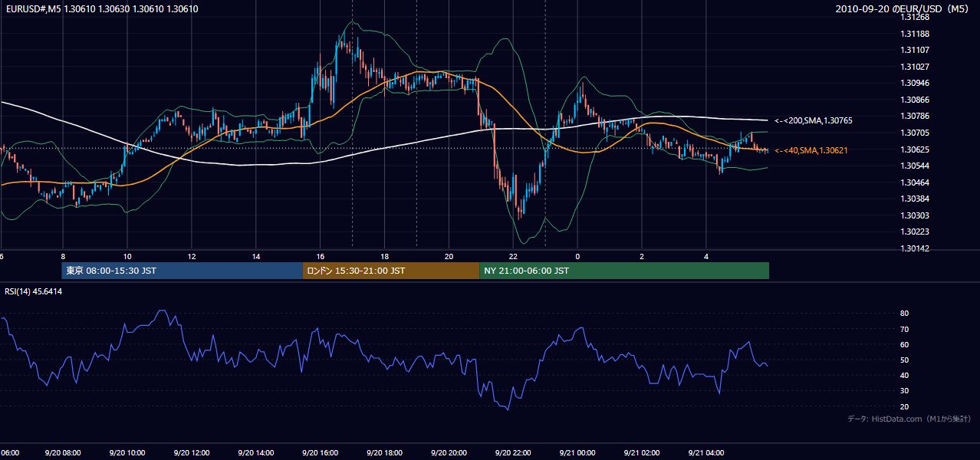The width and height of the screenshot is (980, 460).
Task: Click hour tick 12 under price chart
Action: [192, 257]
